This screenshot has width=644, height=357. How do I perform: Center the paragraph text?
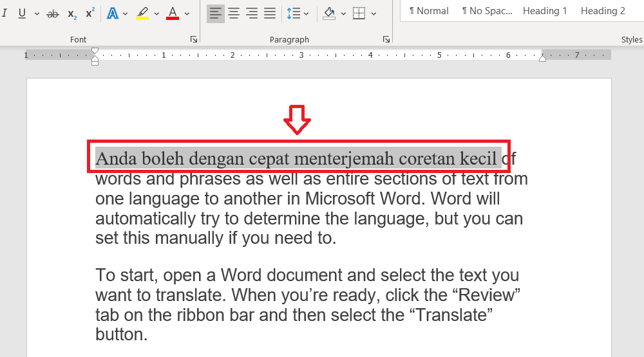tap(233, 13)
